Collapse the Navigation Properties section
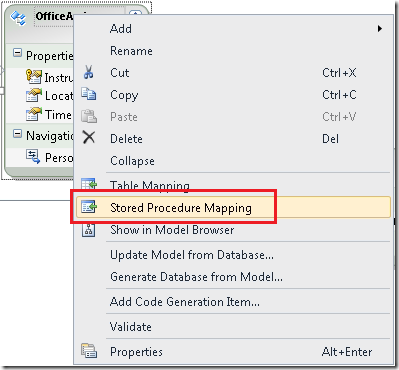Image resolution: width=399 pixels, height=370 pixels. [17, 134]
